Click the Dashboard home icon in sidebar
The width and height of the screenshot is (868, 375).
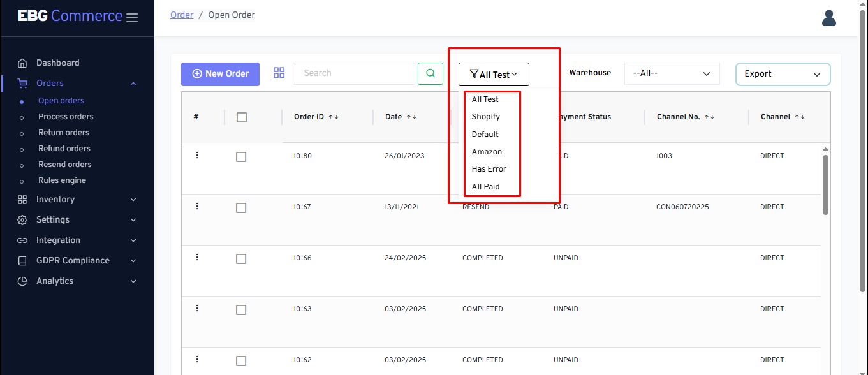(22, 63)
